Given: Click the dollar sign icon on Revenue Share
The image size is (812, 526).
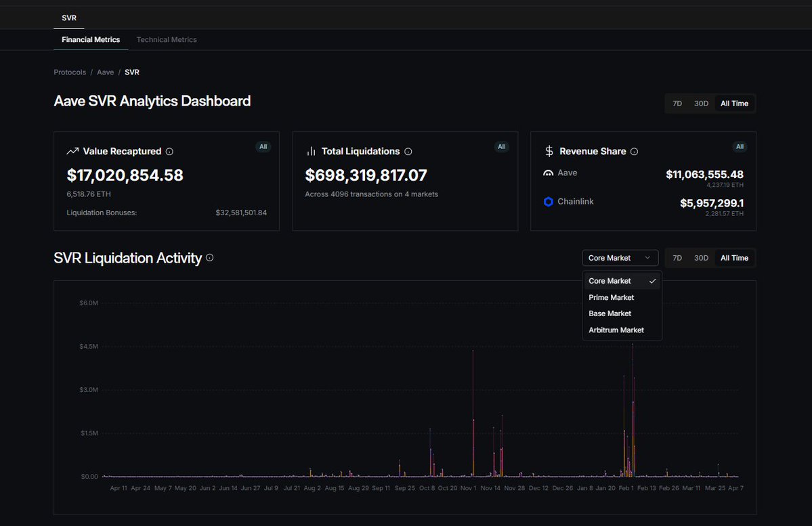Looking at the screenshot, I should click(x=549, y=152).
